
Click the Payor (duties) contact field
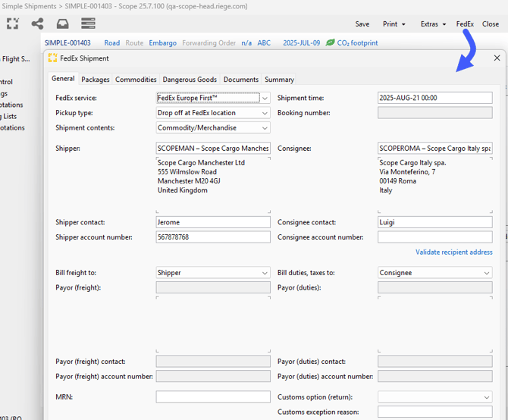tap(434, 362)
